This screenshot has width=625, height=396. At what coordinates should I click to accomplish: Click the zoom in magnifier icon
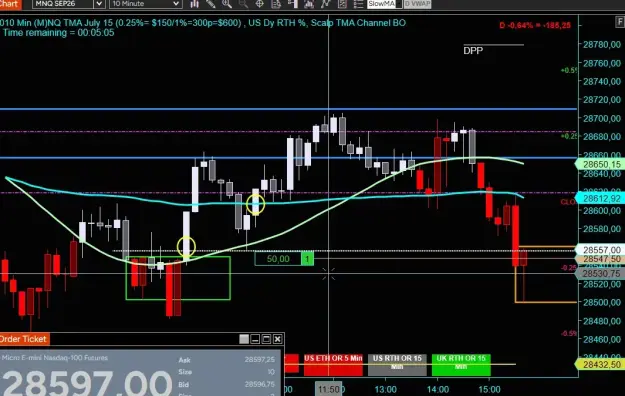227,4
